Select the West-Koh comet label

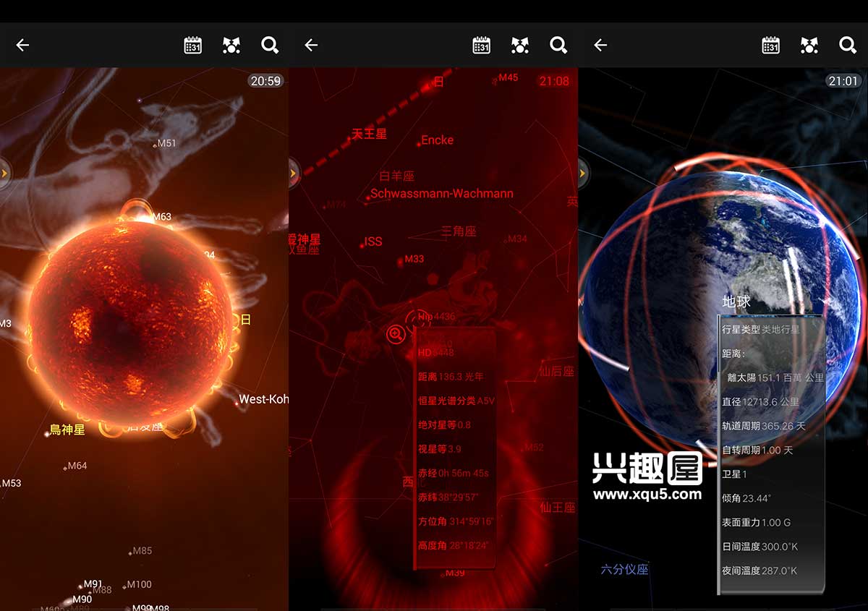(x=263, y=399)
